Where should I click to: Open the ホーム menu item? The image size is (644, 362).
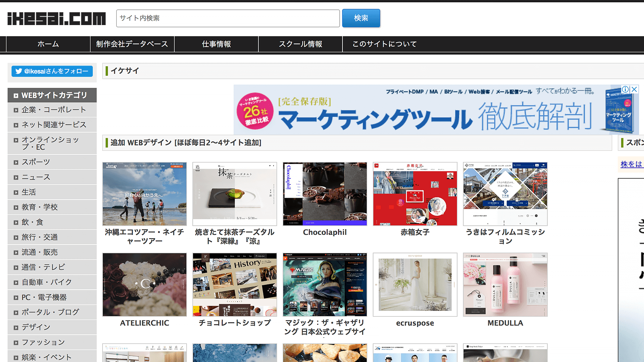click(x=48, y=44)
